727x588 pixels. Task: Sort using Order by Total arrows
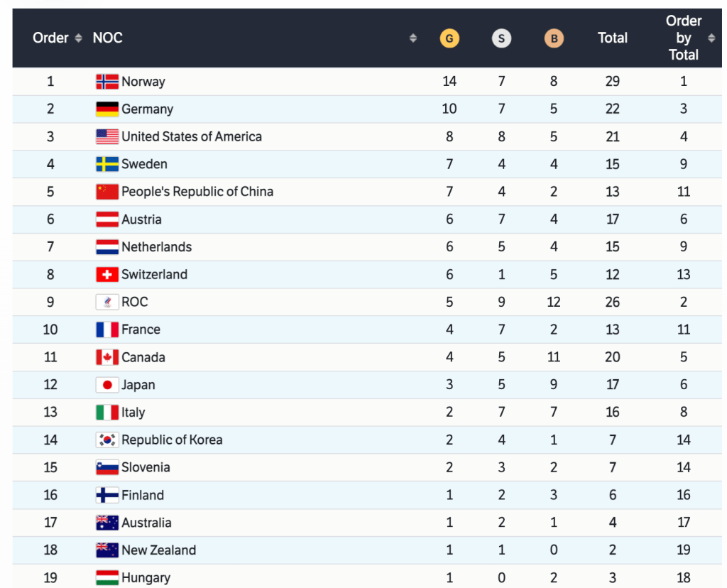[711, 38]
